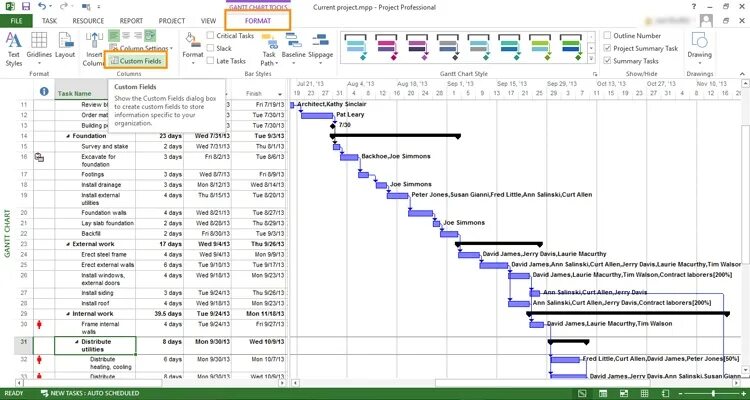Open the FILE tab
Screen dimensions: 750x400
(16, 21)
